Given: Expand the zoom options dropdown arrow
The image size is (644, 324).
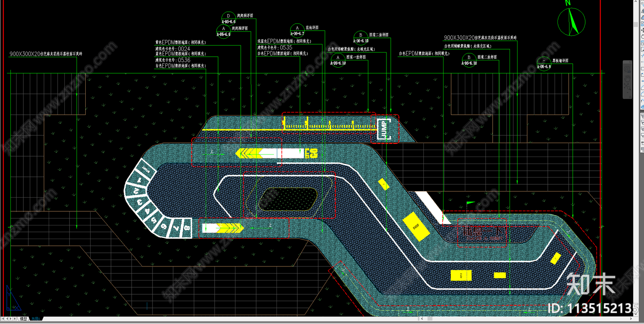Looking at the screenshot, I should tap(627, 92).
